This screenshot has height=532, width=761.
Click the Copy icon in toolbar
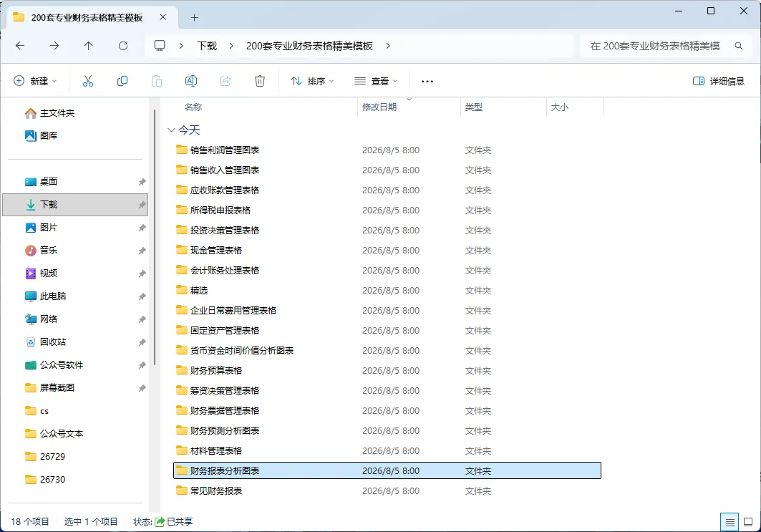point(122,81)
